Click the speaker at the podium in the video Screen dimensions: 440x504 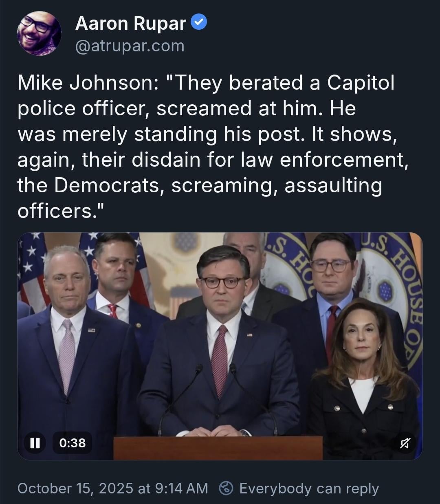pos(223,326)
